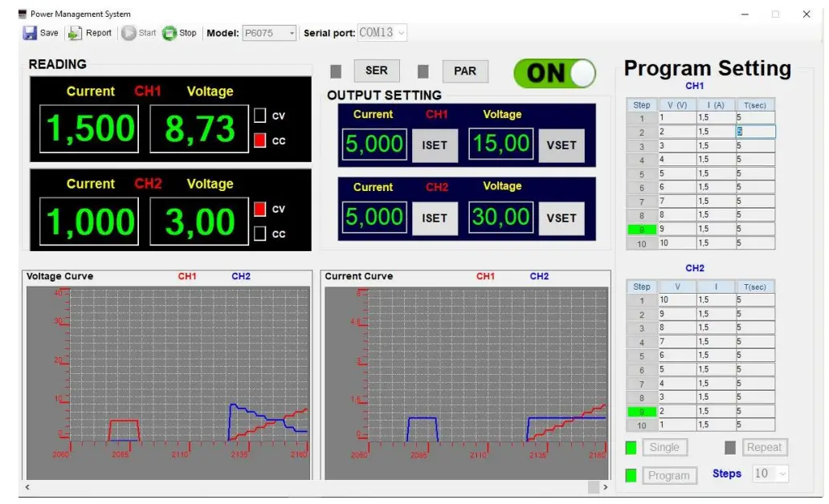The image size is (829, 504).
Task: Click CH2 table step 6 time cell
Action: 755,369
